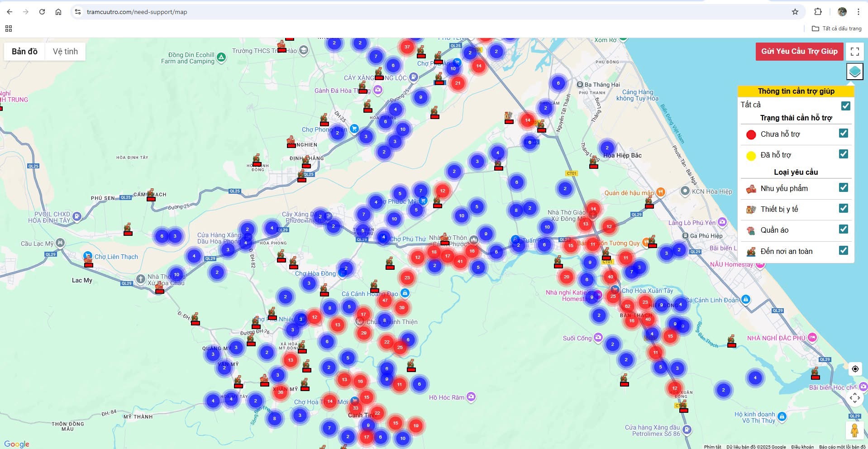
Task: Click the Đồng Din Ecohill Farm and Camping label
Action: (188, 58)
